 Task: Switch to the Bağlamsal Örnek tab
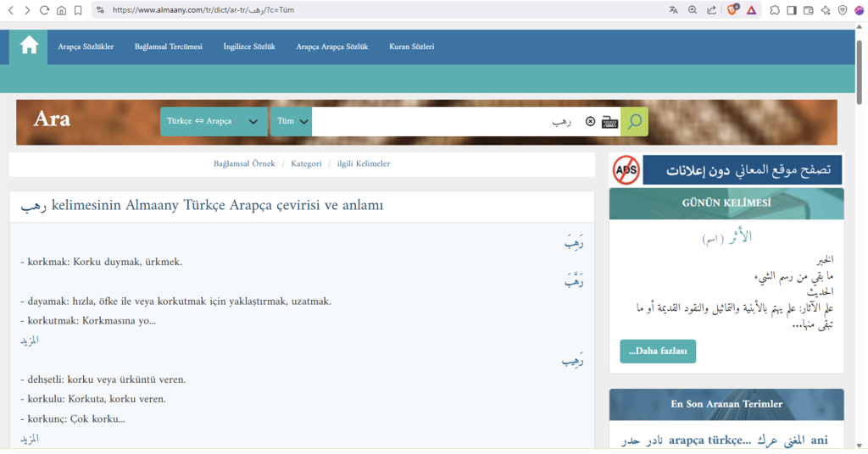(x=244, y=163)
